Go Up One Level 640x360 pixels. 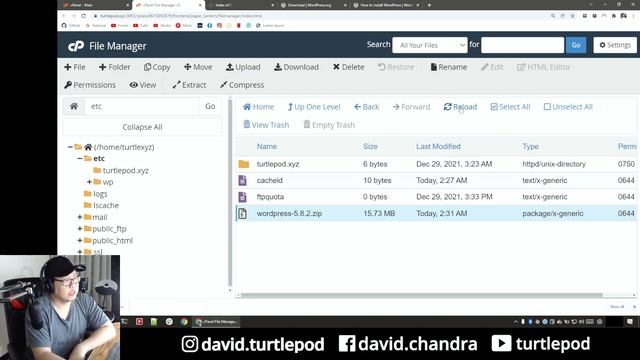[313, 107]
